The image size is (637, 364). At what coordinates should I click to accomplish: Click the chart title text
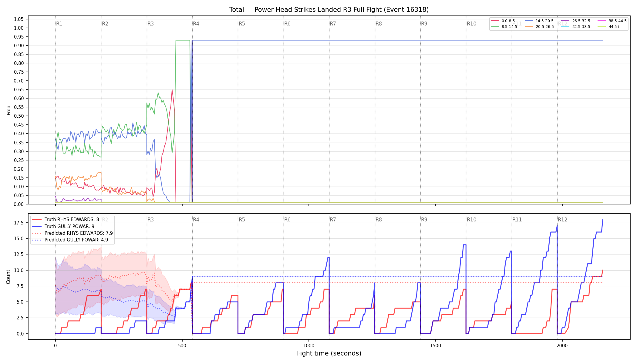coord(329,10)
